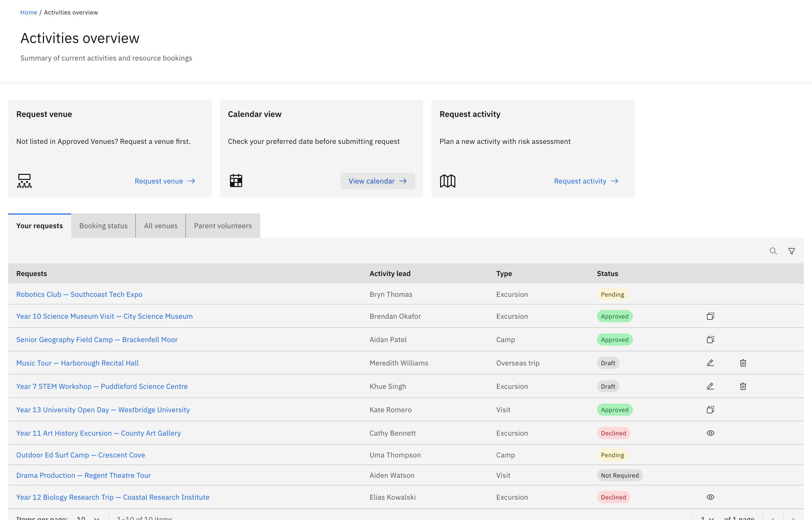View the declined Year 11 Art History Excursion
Viewport: 812px width, 520px height.
pyautogui.click(x=710, y=433)
